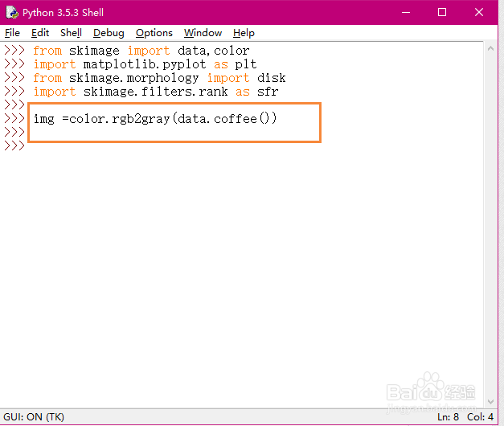The image size is (504, 426).
Task: Open the Window menu
Action: coord(203,33)
